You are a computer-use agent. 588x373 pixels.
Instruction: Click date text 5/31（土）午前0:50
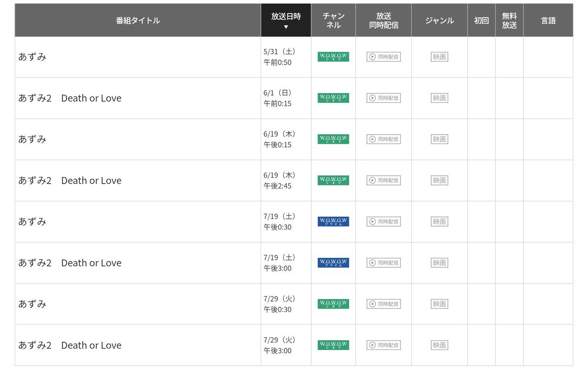[x=280, y=57]
